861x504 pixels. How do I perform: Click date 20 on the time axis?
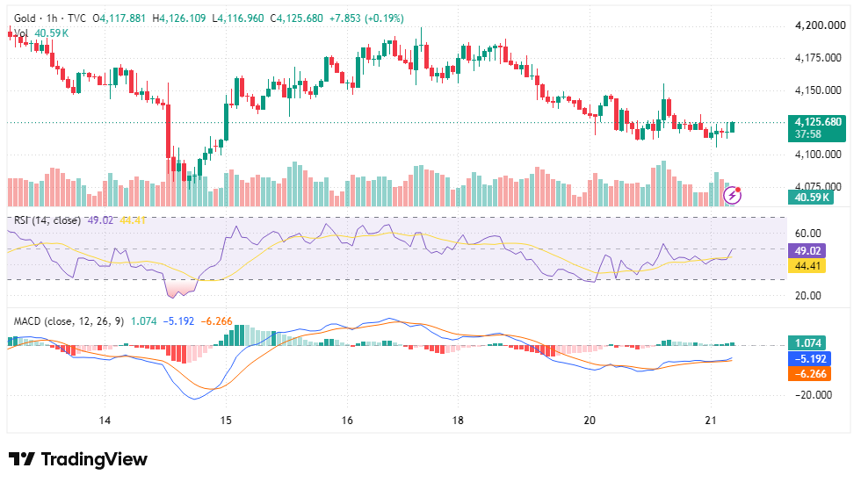[590, 421]
